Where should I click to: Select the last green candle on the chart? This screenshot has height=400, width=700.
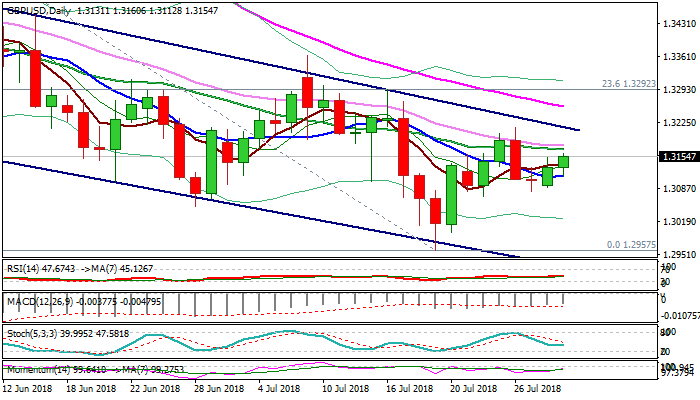[564, 161]
